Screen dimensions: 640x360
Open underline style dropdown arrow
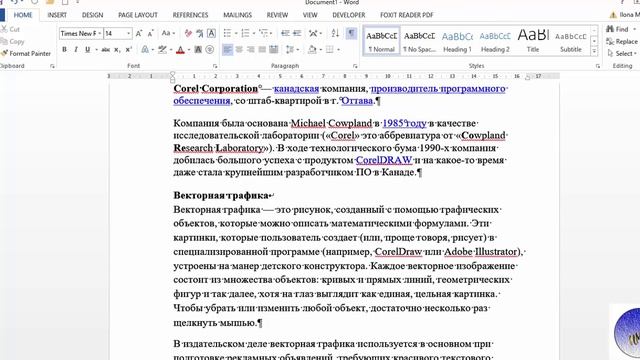[96, 50]
